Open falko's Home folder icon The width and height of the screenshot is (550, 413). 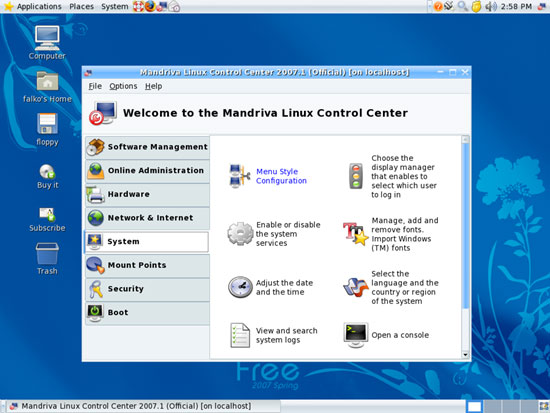[47, 81]
